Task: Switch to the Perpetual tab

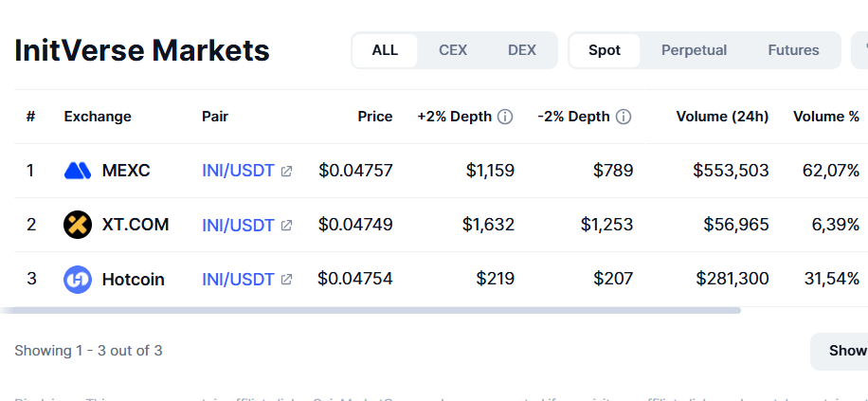Action: tap(695, 50)
